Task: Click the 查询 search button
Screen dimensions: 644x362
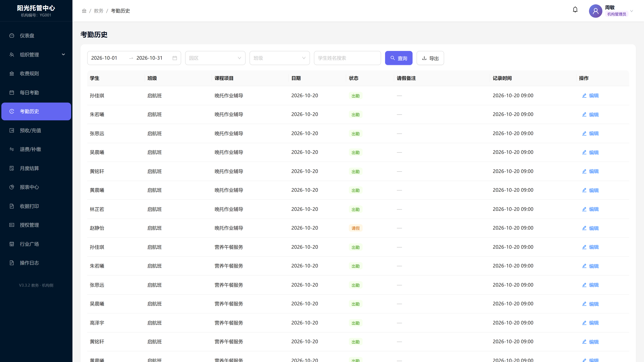Action: coord(398,58)
